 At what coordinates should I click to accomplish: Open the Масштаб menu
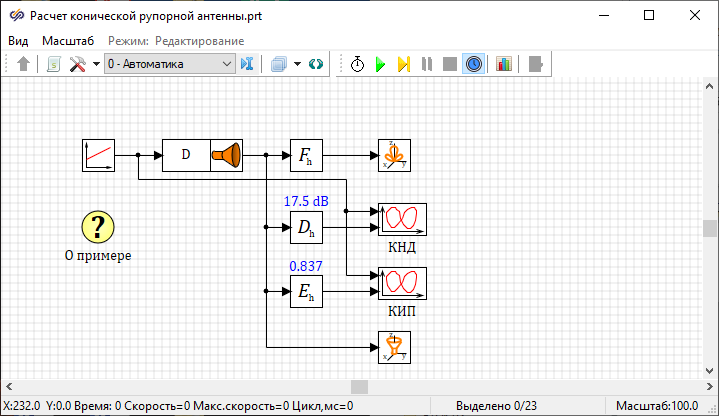68,41
